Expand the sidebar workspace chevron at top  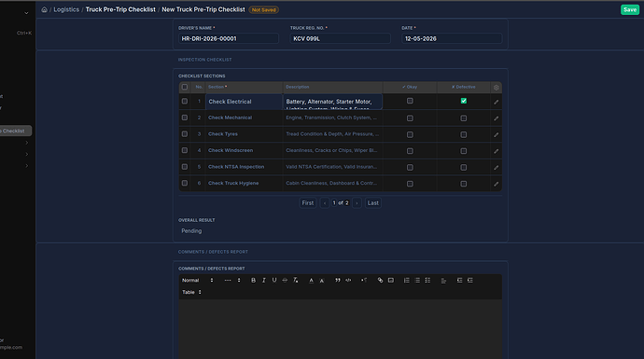coord(26,13)
